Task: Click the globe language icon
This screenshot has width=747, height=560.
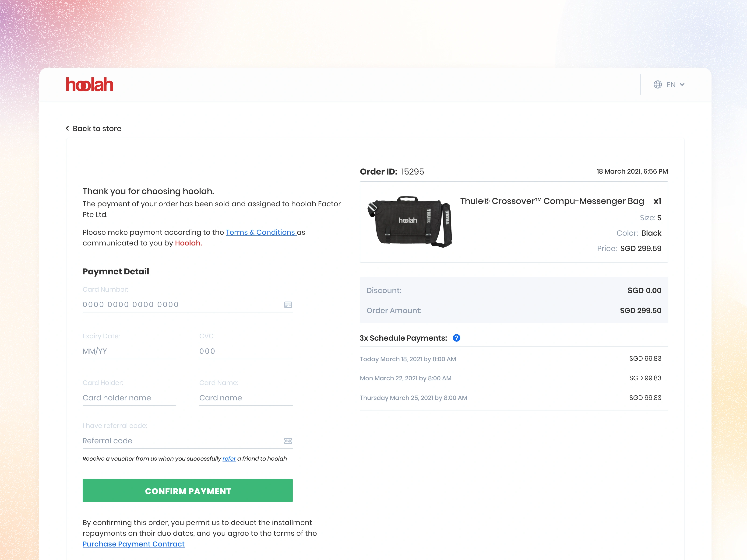Action: (658, 84)
